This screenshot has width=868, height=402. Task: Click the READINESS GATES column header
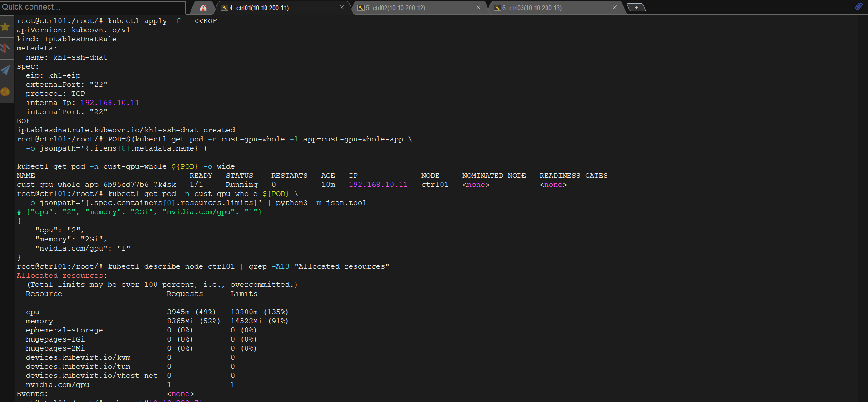click(x=574, y=176)
